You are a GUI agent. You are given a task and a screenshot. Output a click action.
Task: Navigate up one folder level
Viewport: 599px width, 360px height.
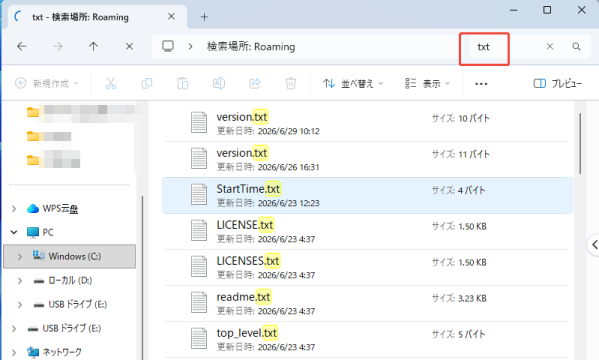[93, 47]
